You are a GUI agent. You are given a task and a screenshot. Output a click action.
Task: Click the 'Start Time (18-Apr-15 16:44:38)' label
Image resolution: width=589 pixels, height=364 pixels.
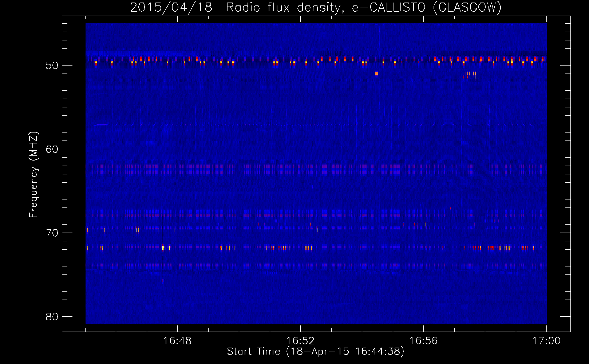click(316, 351)
